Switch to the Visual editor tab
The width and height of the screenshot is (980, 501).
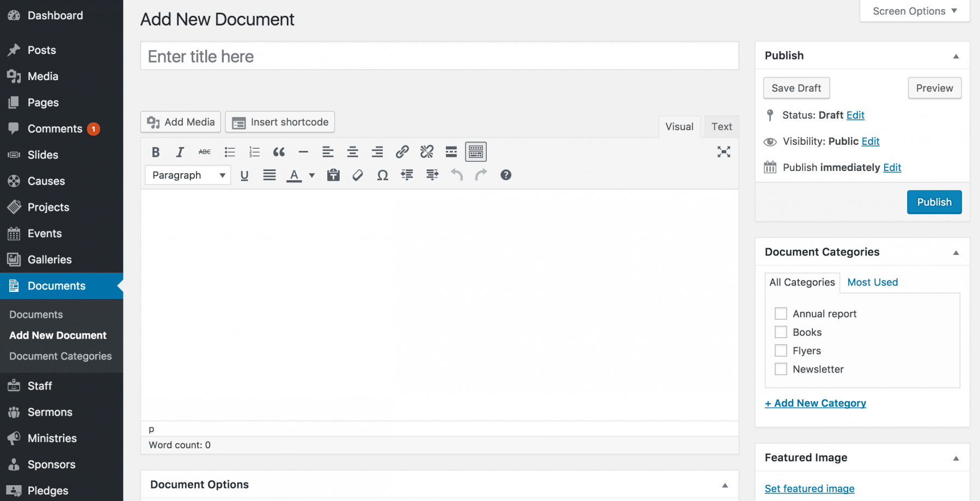tap(679, 127)
